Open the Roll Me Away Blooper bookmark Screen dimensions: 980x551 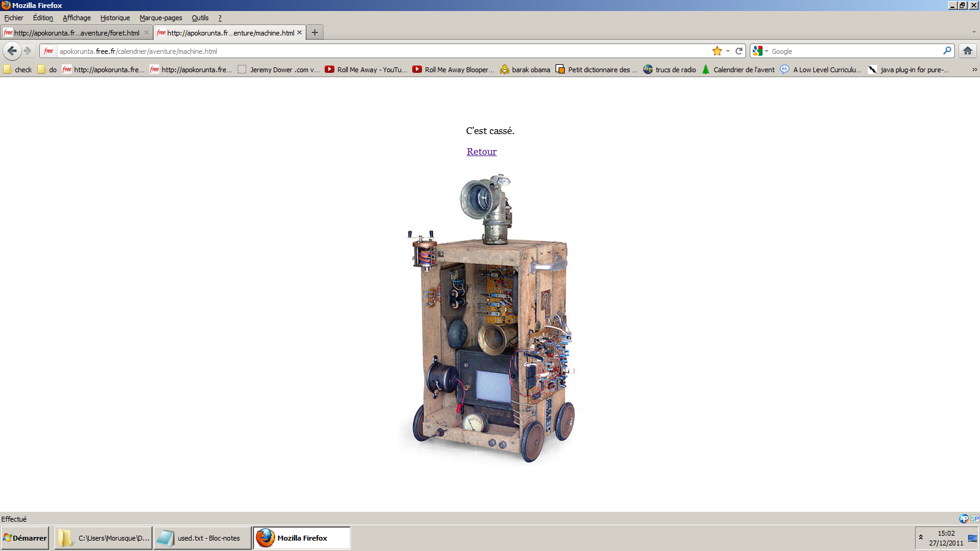453,70
